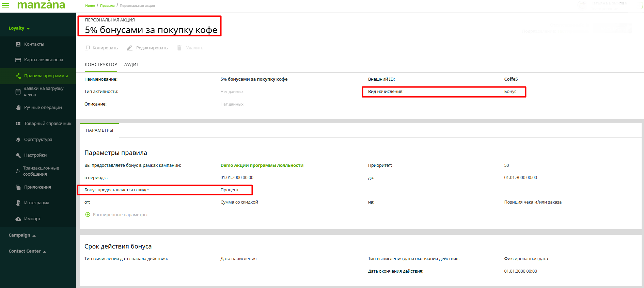Viewport: 644px width, 288px height.
Task: Click the Оргструктура layers icon
Action: [x=18, y=140]
